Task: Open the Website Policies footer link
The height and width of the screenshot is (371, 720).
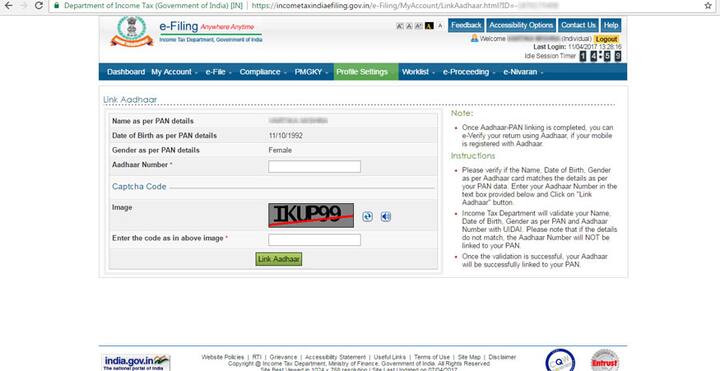Action: click(x=223, y=357)
